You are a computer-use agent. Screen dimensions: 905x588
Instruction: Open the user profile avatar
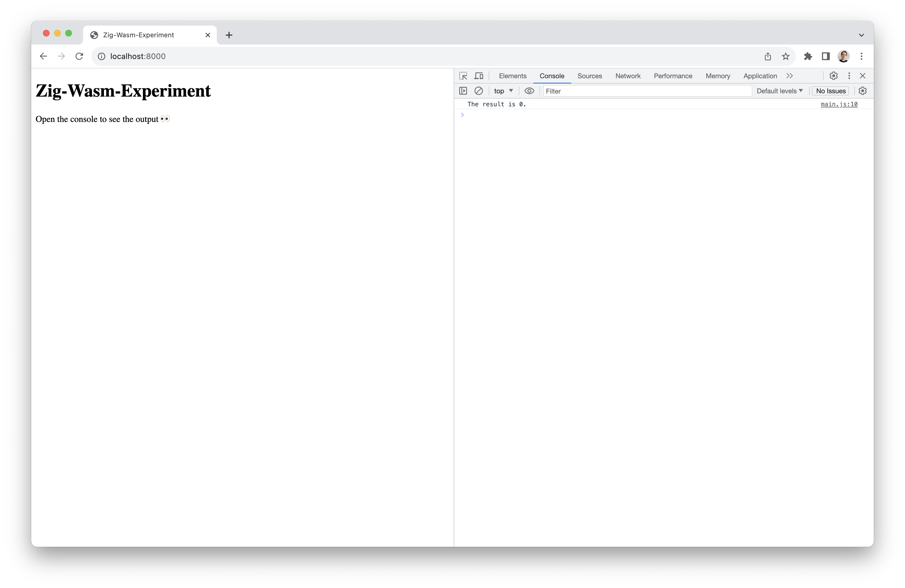pos(843,56)
